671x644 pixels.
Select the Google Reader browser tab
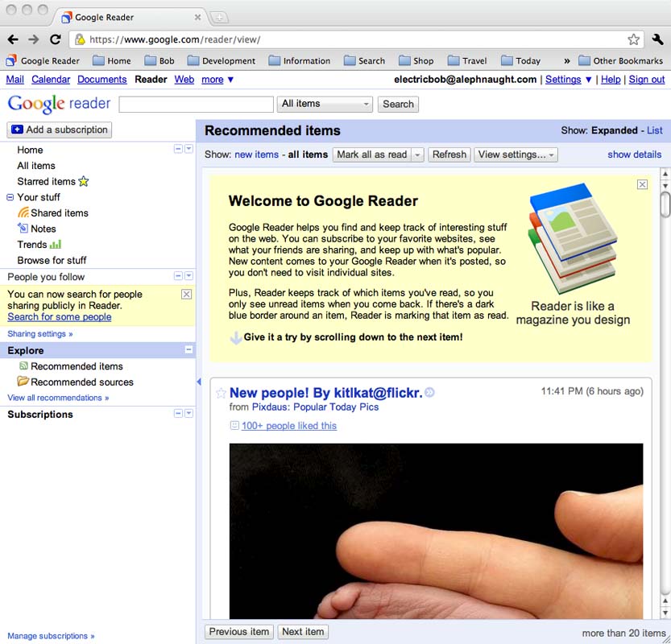tap(130, 18)
